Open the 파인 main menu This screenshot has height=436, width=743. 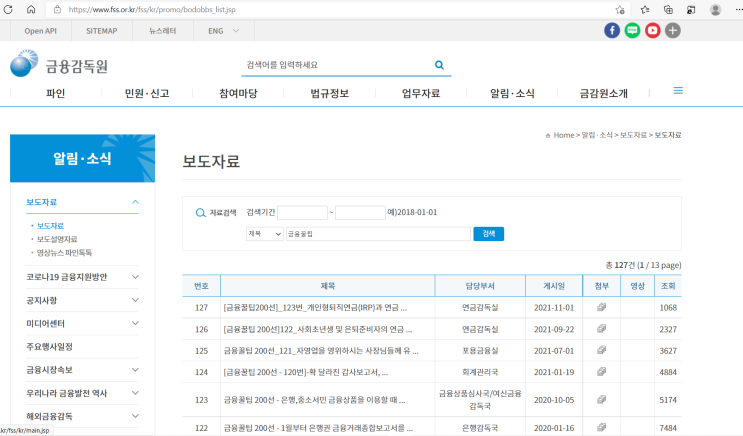tap(55, 93)
